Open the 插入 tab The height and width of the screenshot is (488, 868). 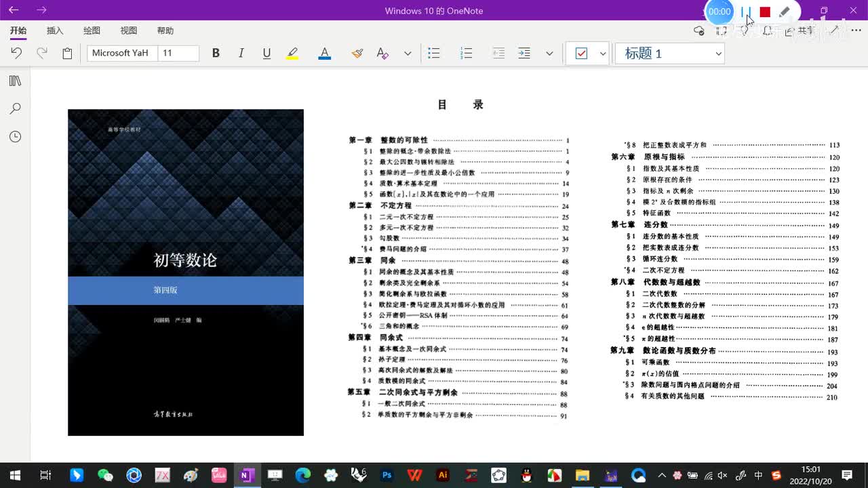tap(55, 30)
